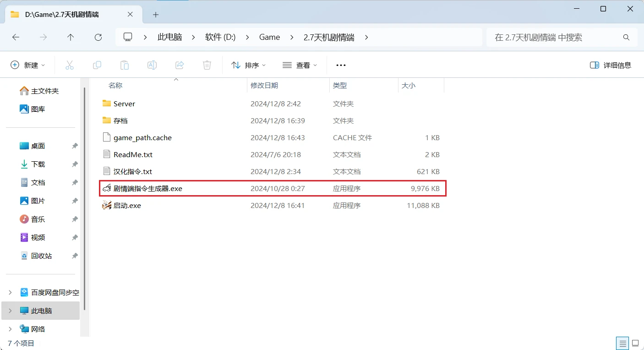The width and height of the screenshot is (644, 350).
Task: Select ReadMe.txt file name
Action: coord(133,154)
